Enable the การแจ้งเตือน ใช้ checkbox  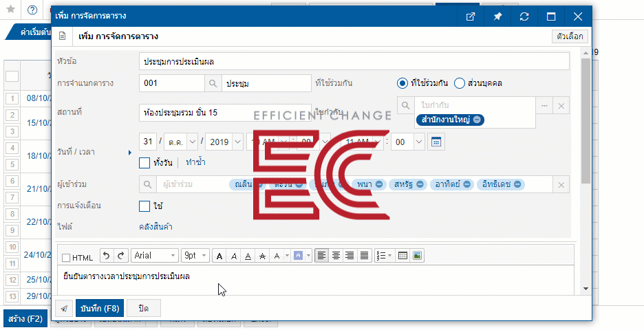(x=144, y=206)
